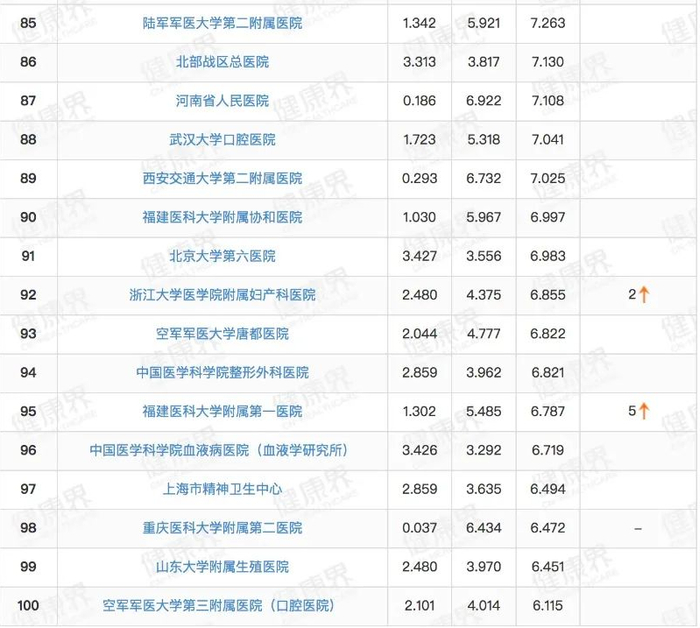Image resolution: width=700 pixels, height=628 pixels.
Task: Click total score 6.787
Action: tap(548, 411)
